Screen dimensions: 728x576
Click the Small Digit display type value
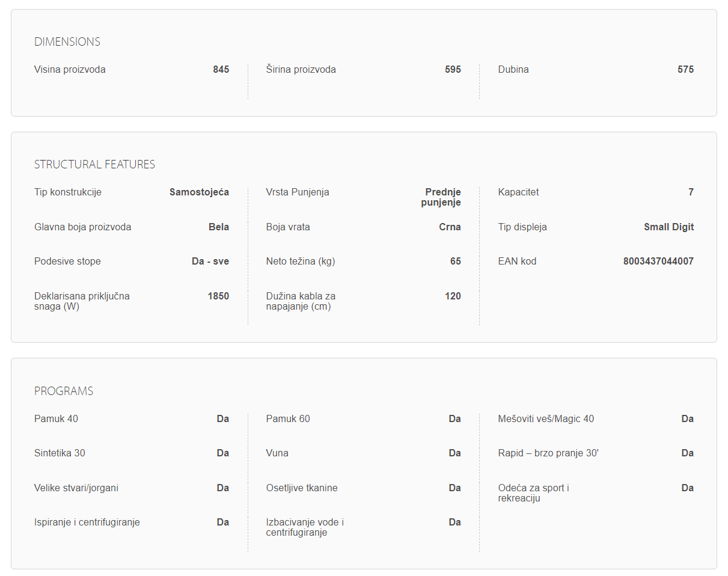(x=668, y=227)
